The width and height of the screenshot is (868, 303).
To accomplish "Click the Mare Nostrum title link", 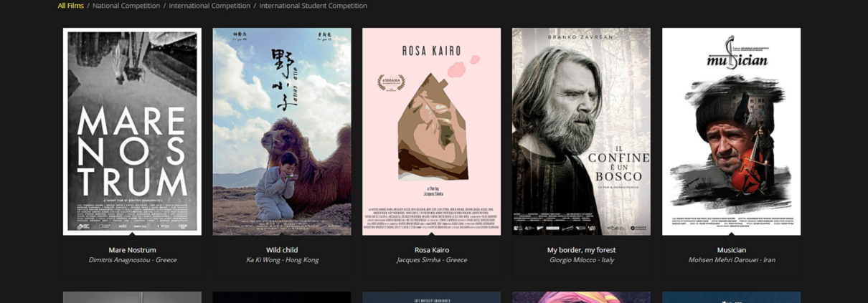I will [132, 250].
